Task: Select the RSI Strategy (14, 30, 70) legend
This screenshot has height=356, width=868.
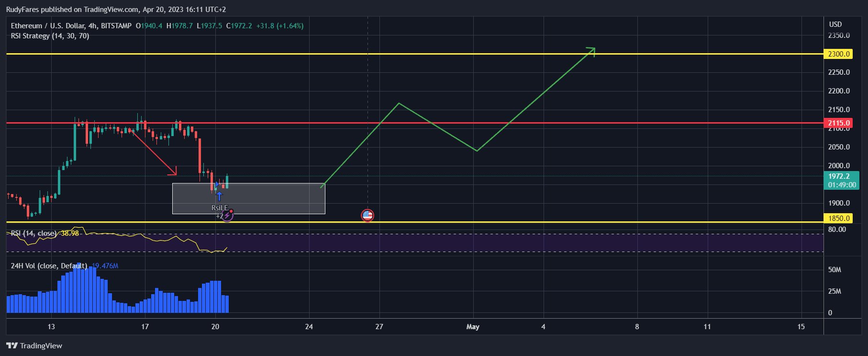Action: tap(50, 36)
